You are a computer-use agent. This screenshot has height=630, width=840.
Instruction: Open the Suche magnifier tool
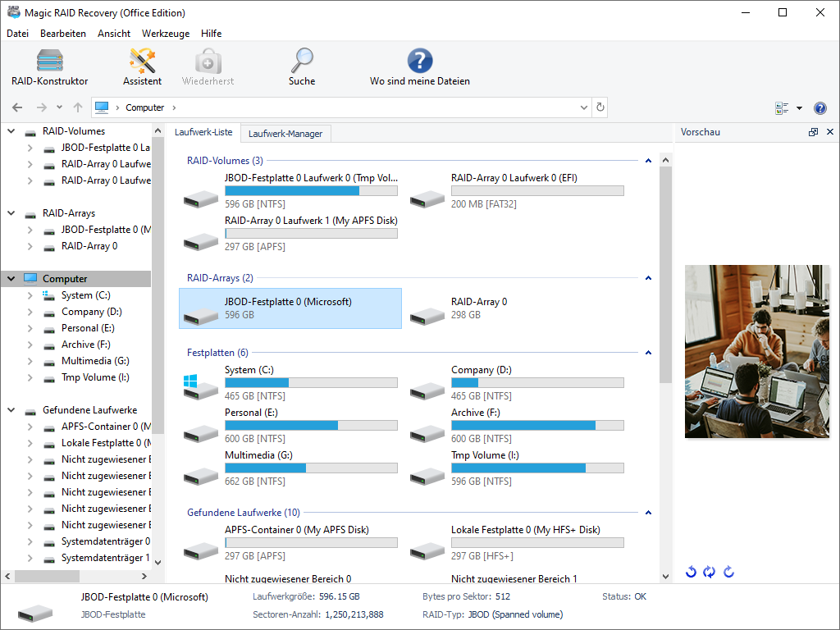(302, 67)
